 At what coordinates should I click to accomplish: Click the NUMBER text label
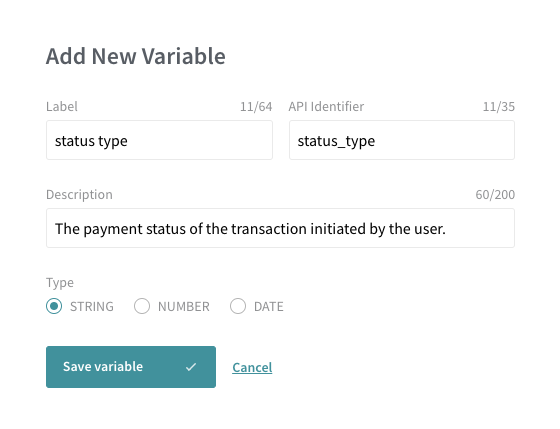tap(184, 306)
